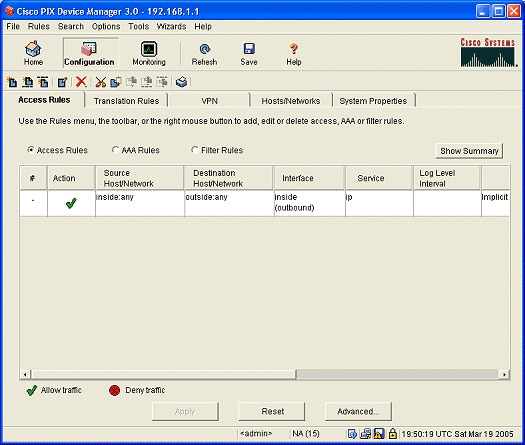
Task: Select the 'ip' service cell
Action: (379, 203)
